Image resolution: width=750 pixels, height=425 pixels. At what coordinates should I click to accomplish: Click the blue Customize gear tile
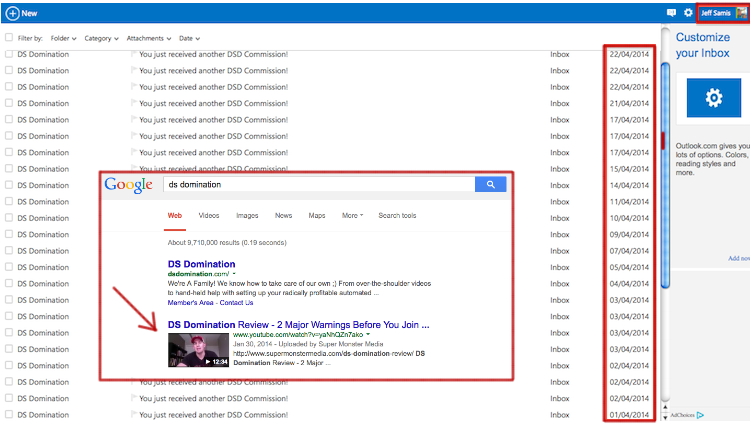714,98
